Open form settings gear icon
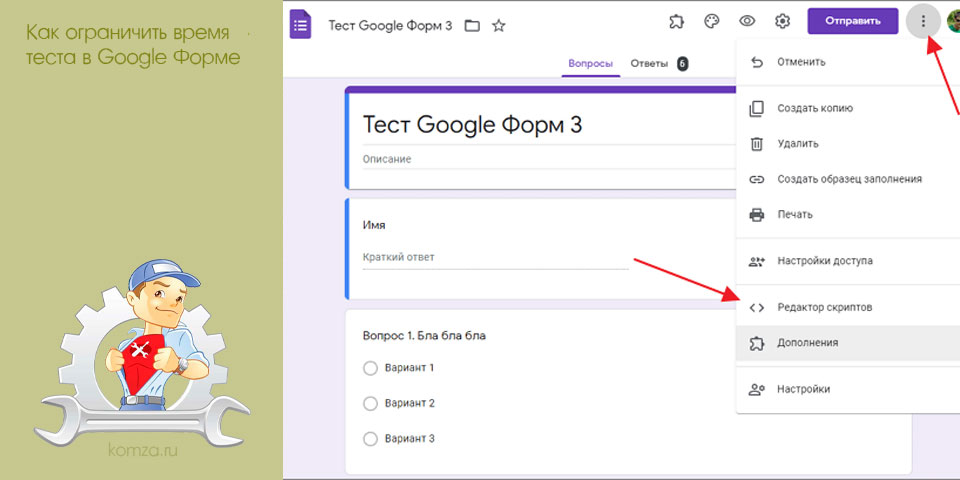 click(x=782, y=21)
